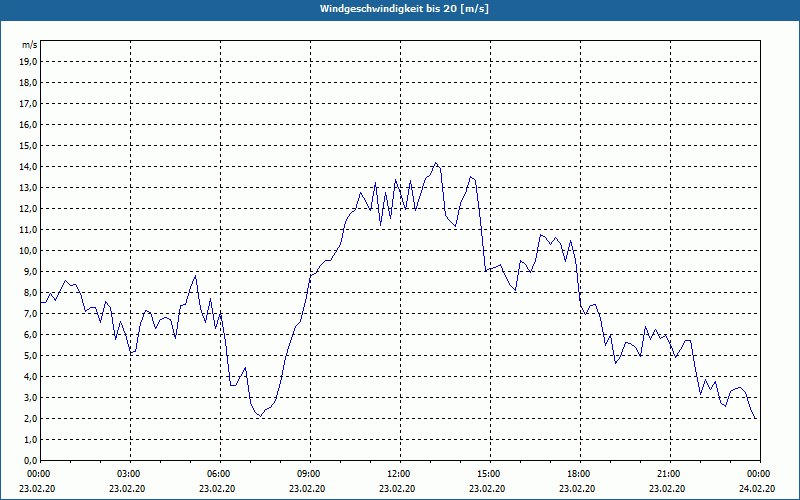
Task: Click the 'm/s' unit label
Action: click(30, 45)
